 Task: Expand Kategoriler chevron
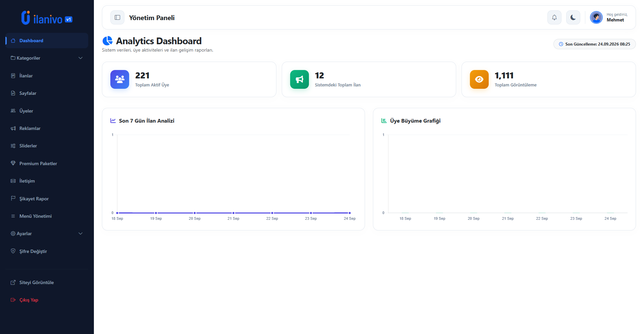pos(80,58)
